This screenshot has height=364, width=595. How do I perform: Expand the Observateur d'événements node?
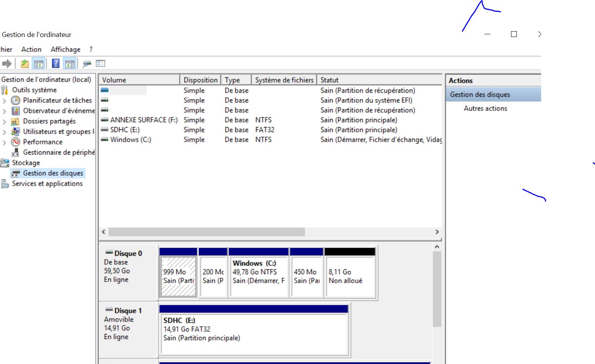[4, 111]
